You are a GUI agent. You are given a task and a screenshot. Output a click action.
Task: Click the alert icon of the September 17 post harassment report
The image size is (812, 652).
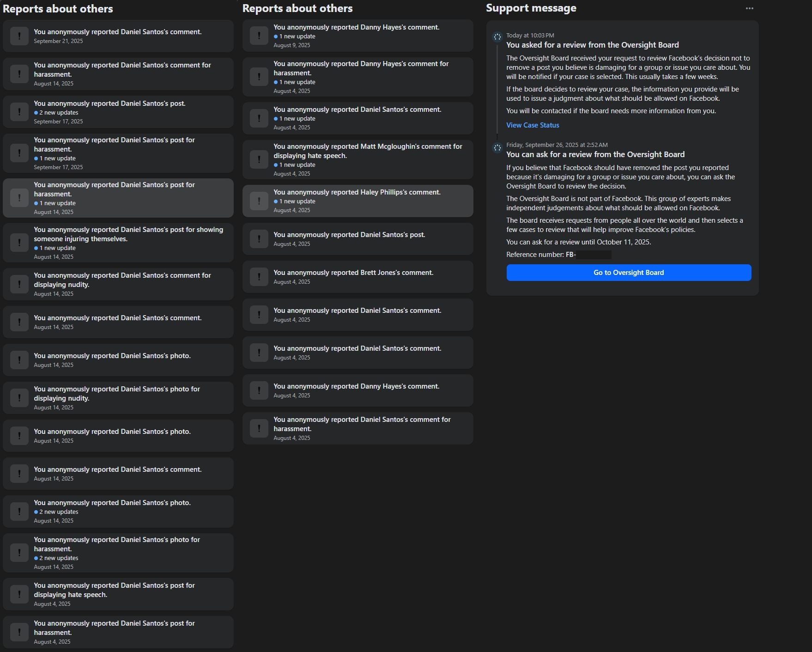19,153
